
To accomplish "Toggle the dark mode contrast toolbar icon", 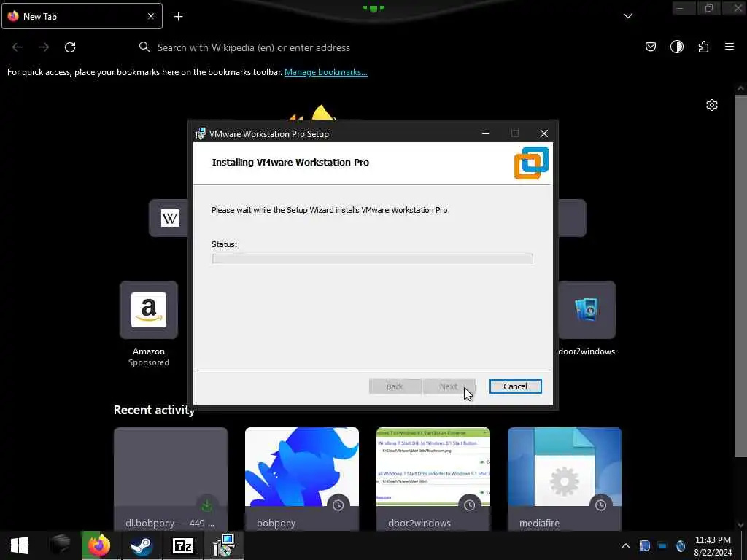I will [x=676, y=47].
